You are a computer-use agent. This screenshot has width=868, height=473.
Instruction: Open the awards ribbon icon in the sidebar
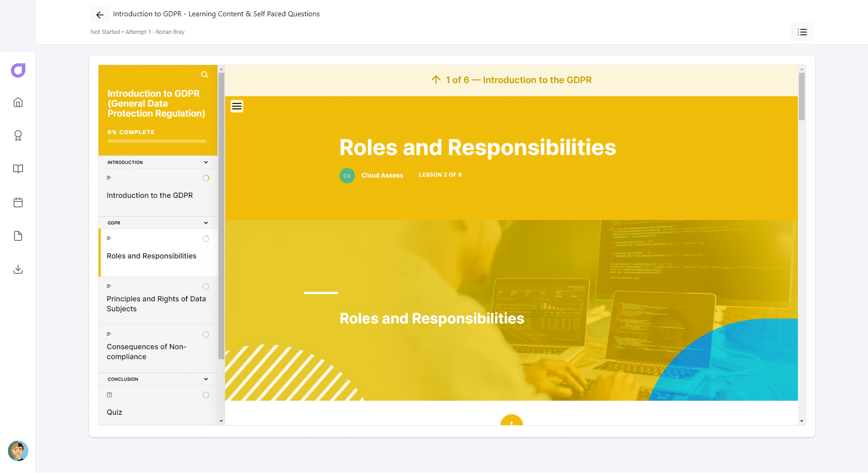(x=18, y=136)
